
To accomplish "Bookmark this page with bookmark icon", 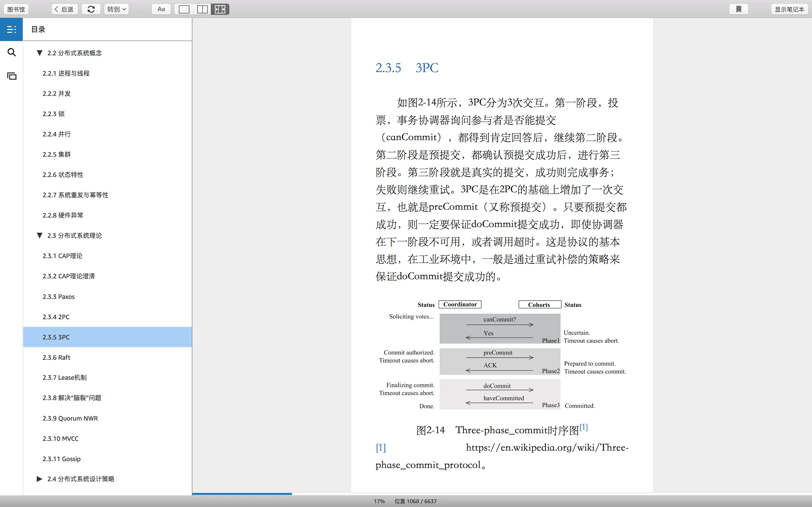I will (x=738, y=9).
